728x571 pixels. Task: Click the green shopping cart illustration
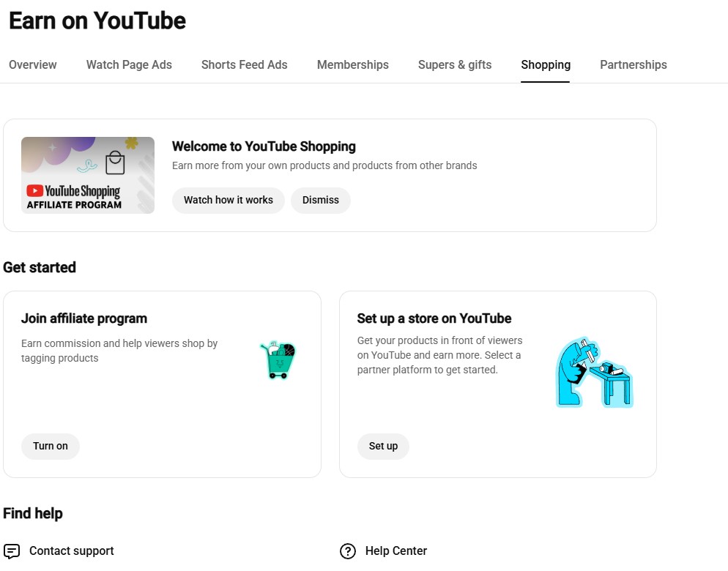[x=278, y=359]
